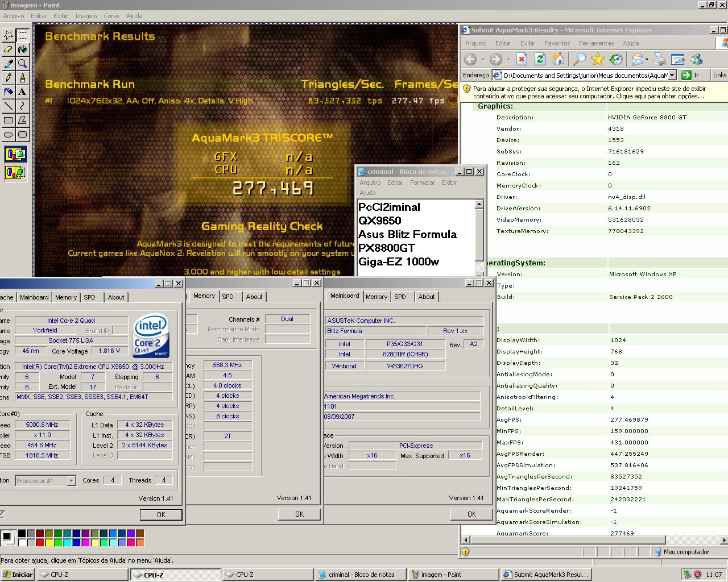This screenshot has width=728, height=582.
Task: Click inside the IE address field
Action: pyautogui.click(x=581, y=75)
